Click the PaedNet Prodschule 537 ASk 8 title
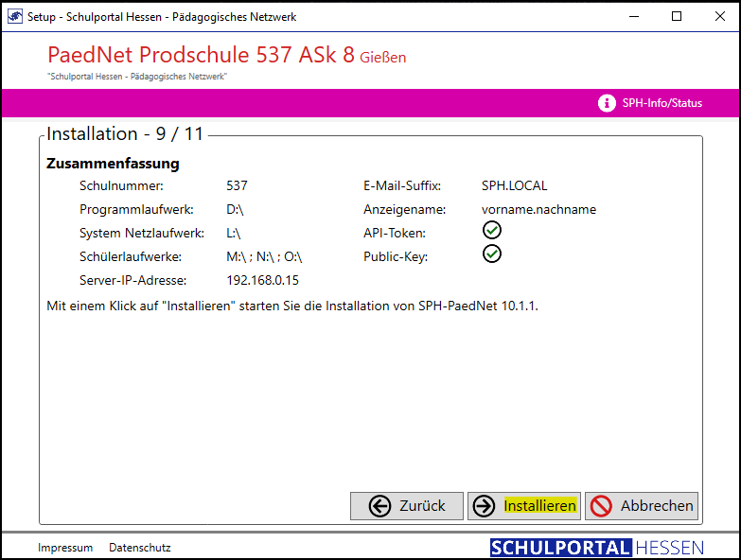 pyautogui.click(x=201, y=55)
